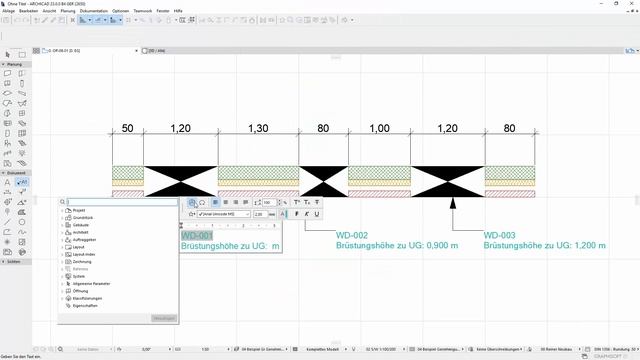The height and width of the screenshot is (360, 640).
Task: Select the Text tool (A) in Dokument
Action: 7,182
